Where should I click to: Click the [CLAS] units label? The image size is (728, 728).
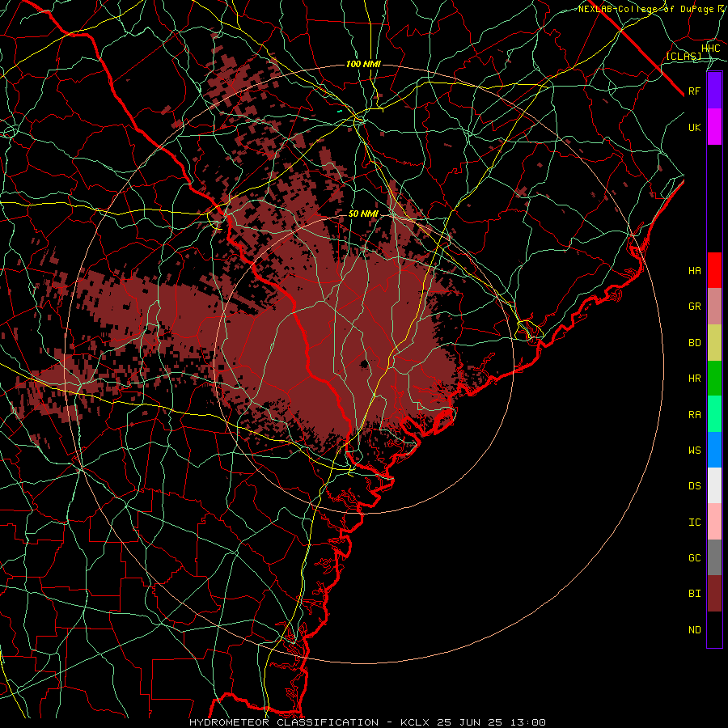(x=684, y=56)
